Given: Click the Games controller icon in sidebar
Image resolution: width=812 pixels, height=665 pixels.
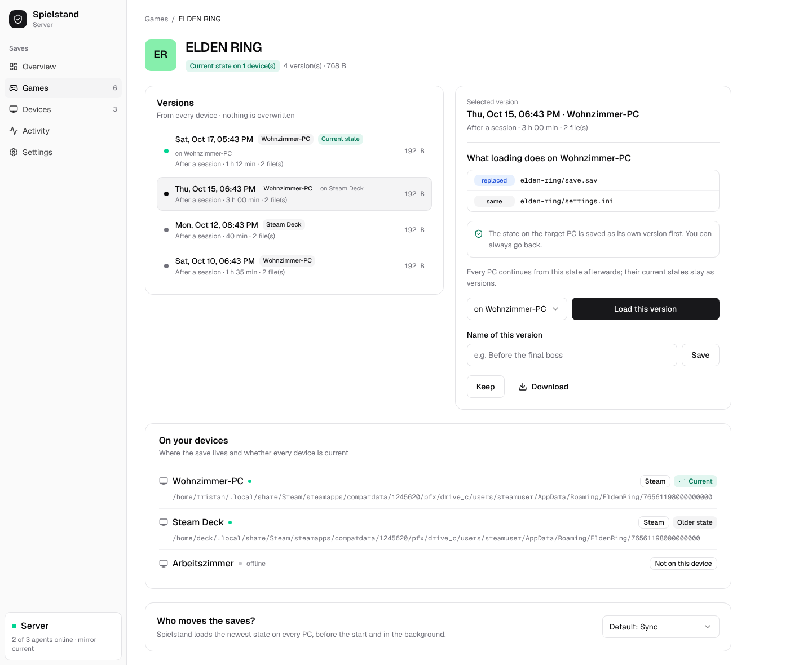Looking at the screenshot, I should click(x=14, y=88).
